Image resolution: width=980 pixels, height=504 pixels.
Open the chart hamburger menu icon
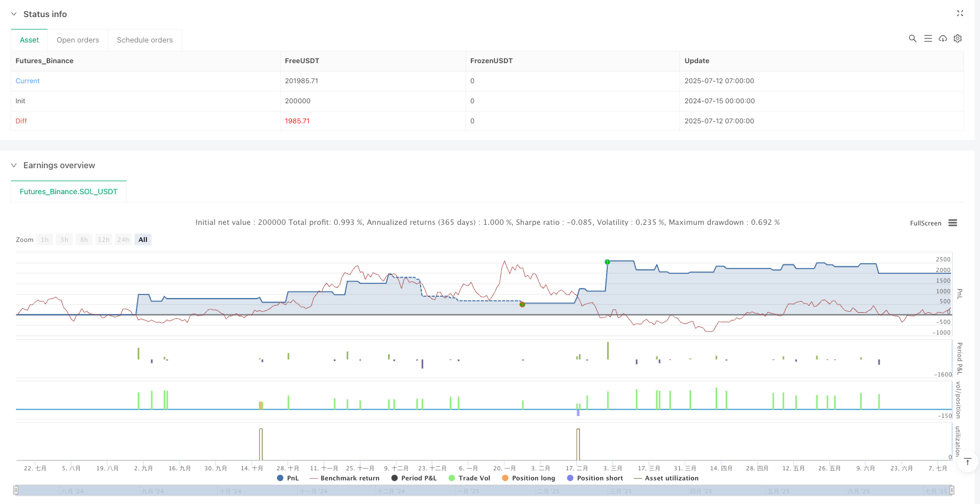point(952,223)
